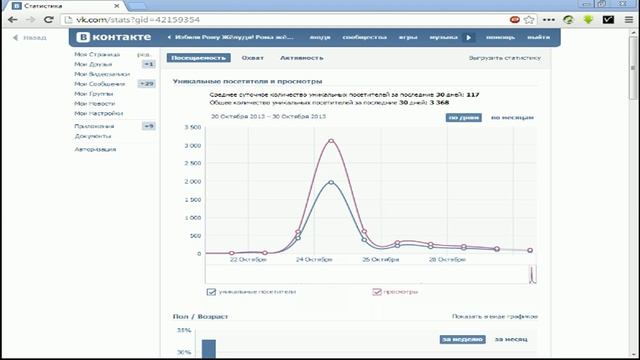The image size is (640, 360).
Task: Open the Посещаемость tab
Action: [x=198, y=58]
